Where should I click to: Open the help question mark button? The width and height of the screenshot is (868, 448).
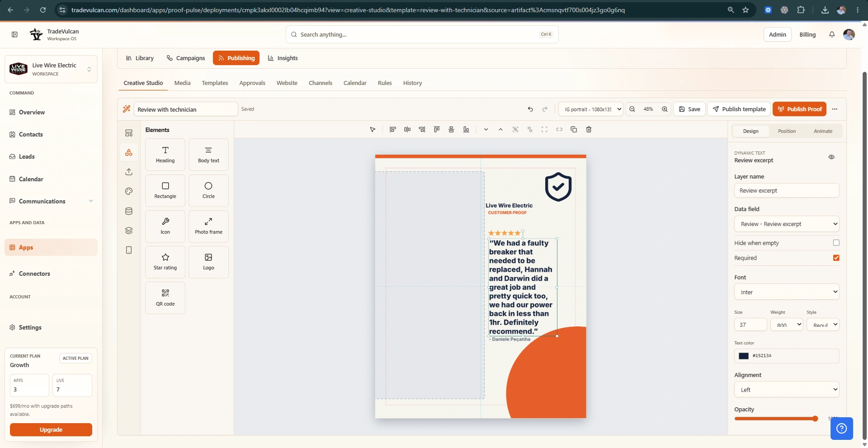pyautogui.click(x=841, y=429)
